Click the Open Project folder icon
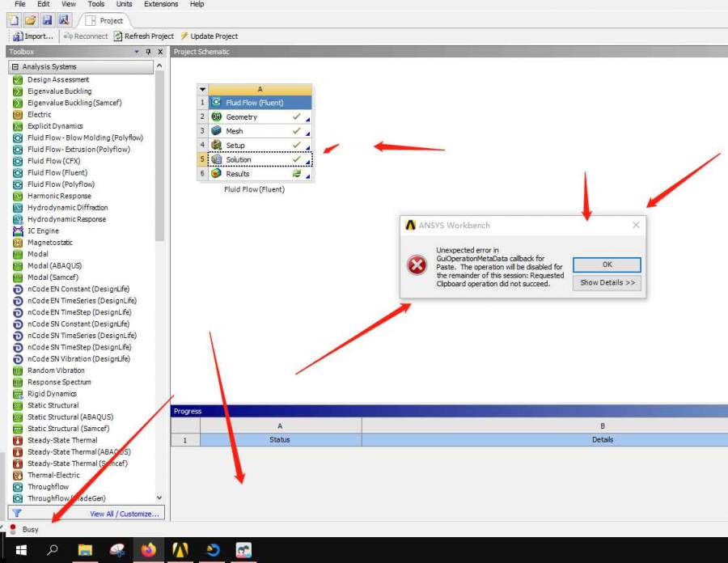This screenshot has height=563, width=728. [x=30, y=19]
